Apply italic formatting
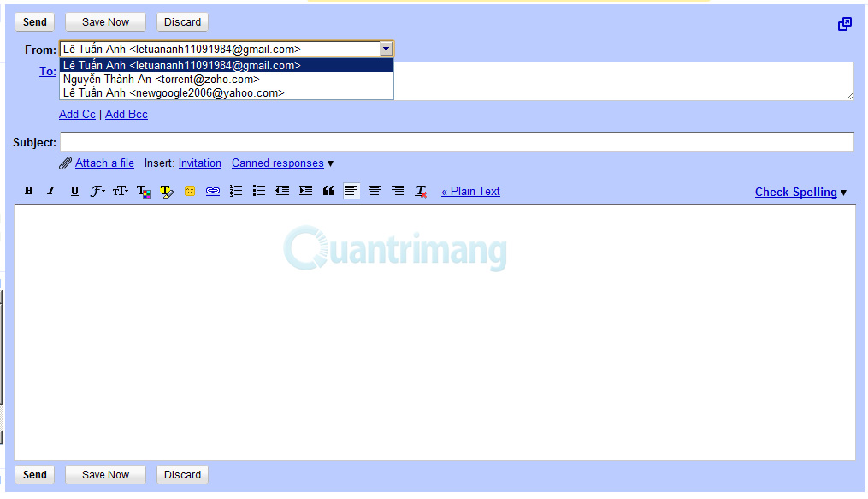Screen dimensions: 868x499 51,191
